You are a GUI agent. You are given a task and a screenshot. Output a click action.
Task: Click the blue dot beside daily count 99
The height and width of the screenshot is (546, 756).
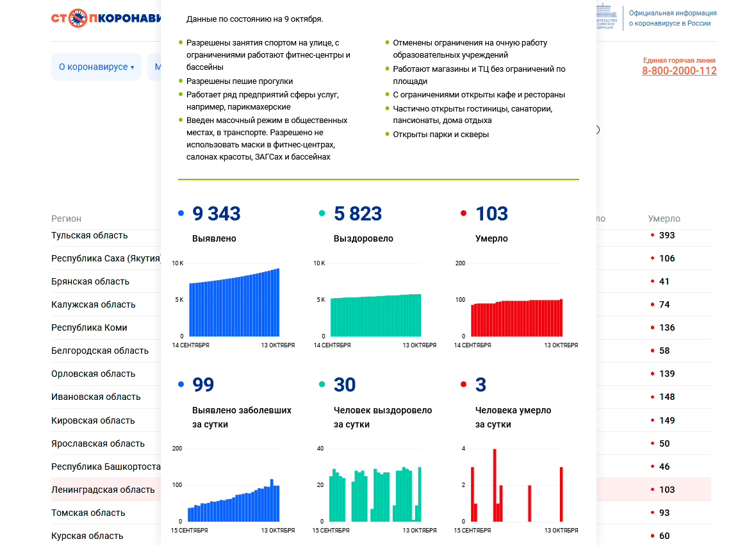pyautogui.click(x=181, y=385)
